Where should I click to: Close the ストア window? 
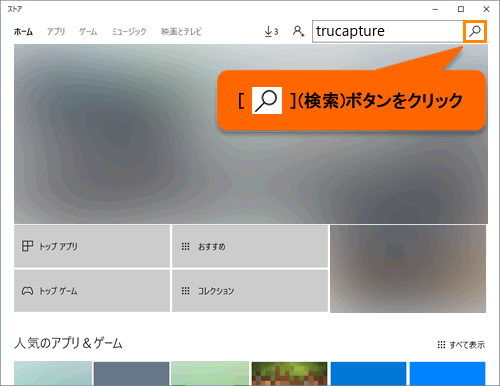(x=486, y=9)
